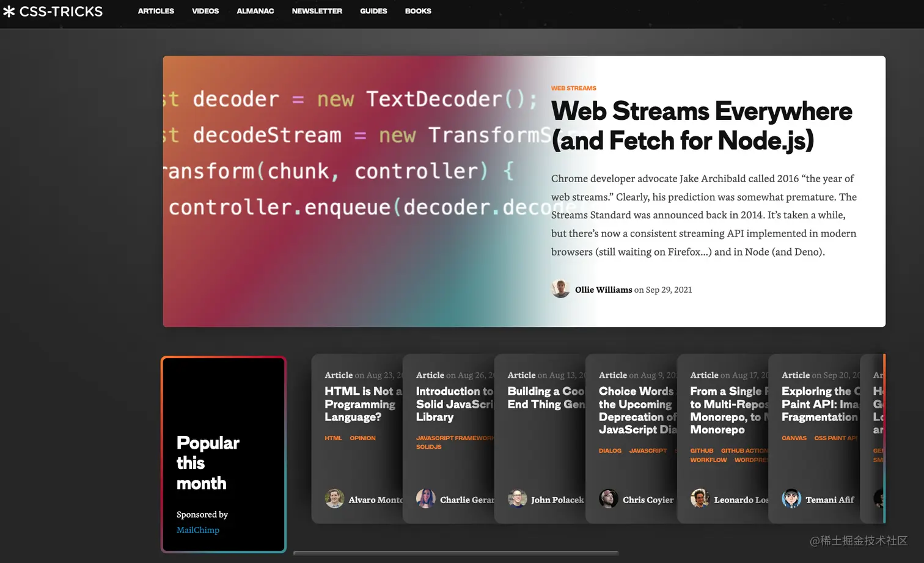Go to the Almanac section
Image resolution: width=924 pixels, height=563 pixels.
tap(255, 11)
